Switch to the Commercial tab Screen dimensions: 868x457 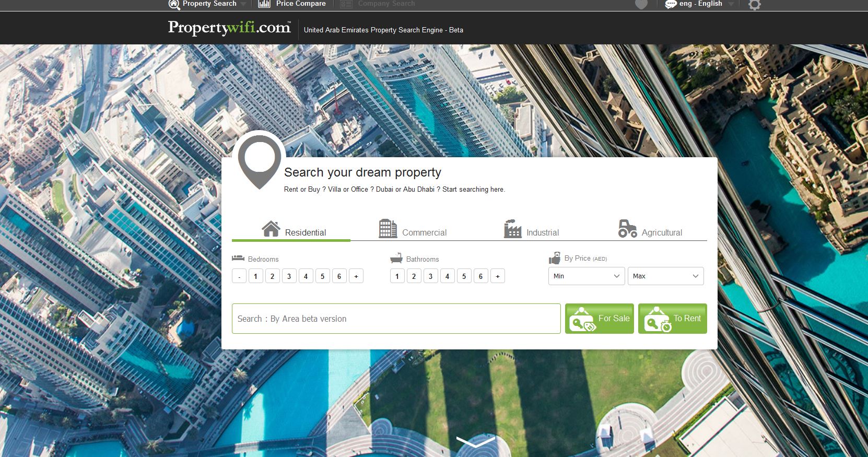pyautogui.click(x=413, y=229)
